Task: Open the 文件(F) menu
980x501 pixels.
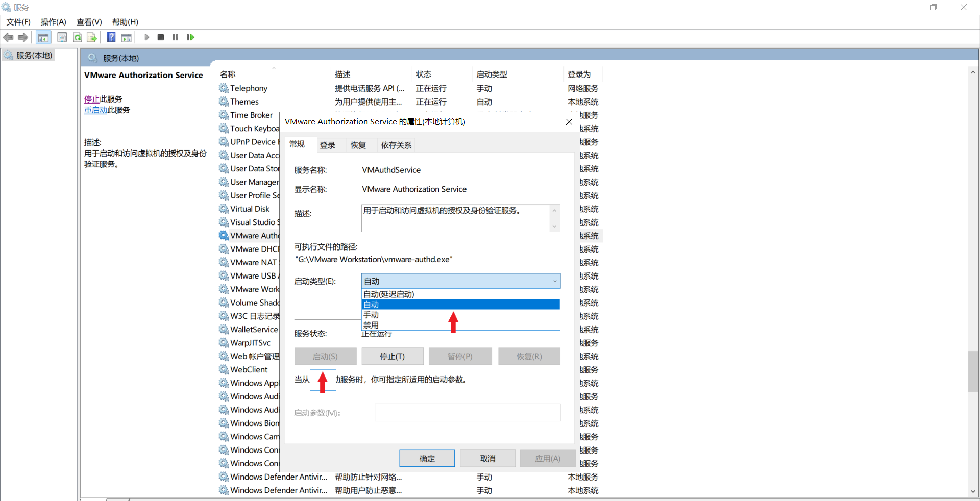Action: [x=18, y=22]
